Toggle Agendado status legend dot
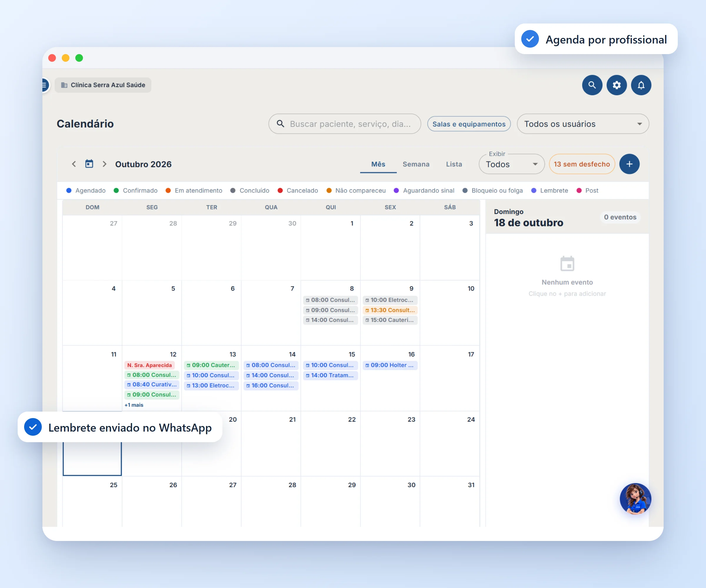Viewport: 706px width, 588px height. point(69,191)
